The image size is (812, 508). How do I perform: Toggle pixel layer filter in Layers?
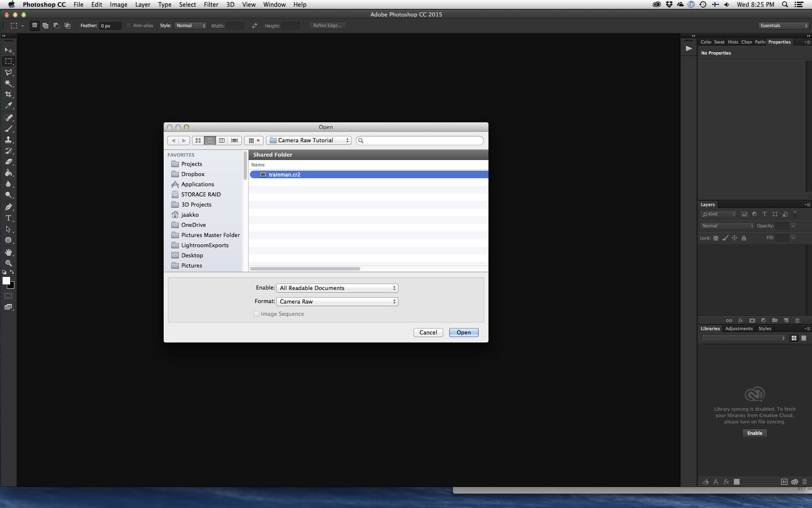[x=744, y=214]
